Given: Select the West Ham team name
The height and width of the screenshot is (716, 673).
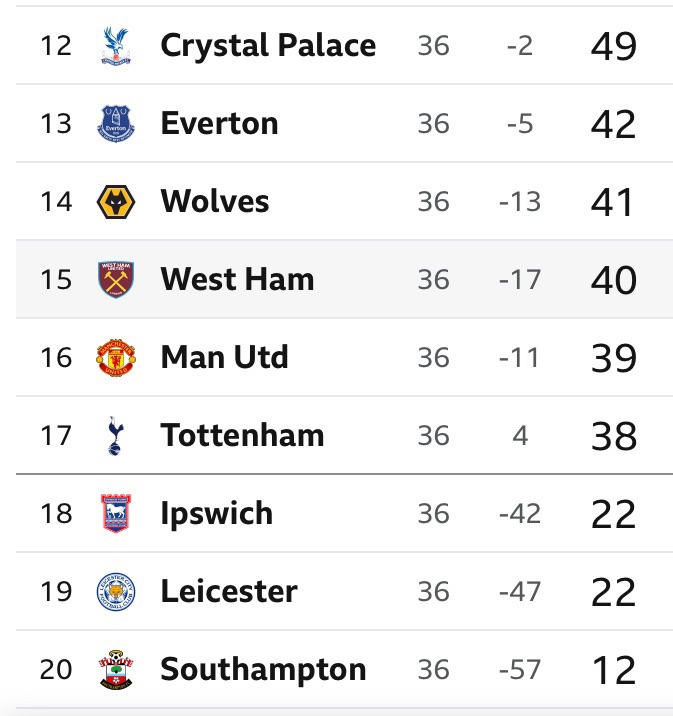Looking at the screenshot, I should tap(237, 280).
